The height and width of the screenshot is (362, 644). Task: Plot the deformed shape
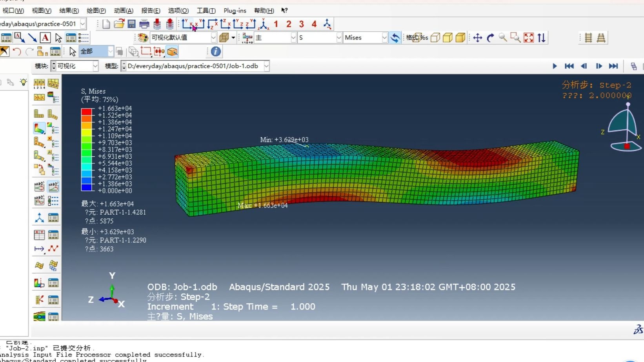pos(53,114)
